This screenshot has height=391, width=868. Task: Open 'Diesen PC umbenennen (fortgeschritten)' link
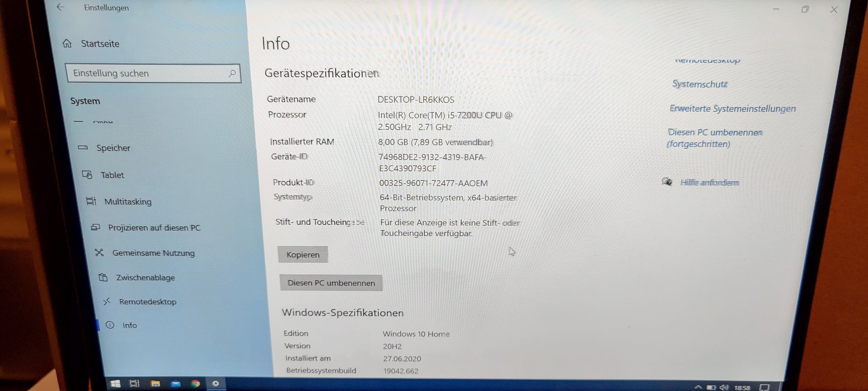pyautogui.click(x=714, y=138)
